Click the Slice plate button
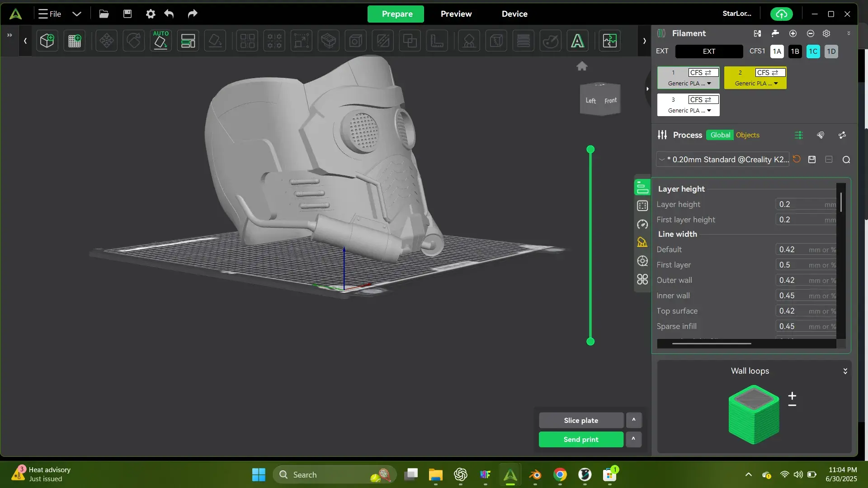868x488 pixels. [x=581, y=420]
